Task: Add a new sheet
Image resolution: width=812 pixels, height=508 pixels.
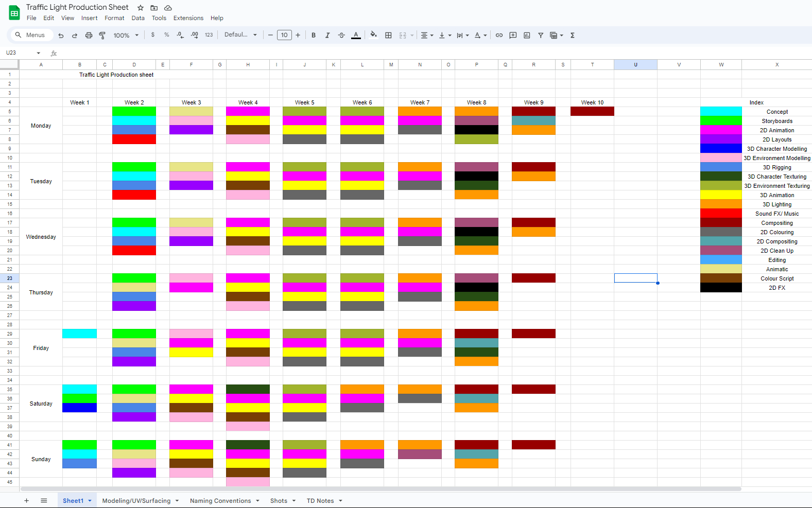Action: point(26,500)
